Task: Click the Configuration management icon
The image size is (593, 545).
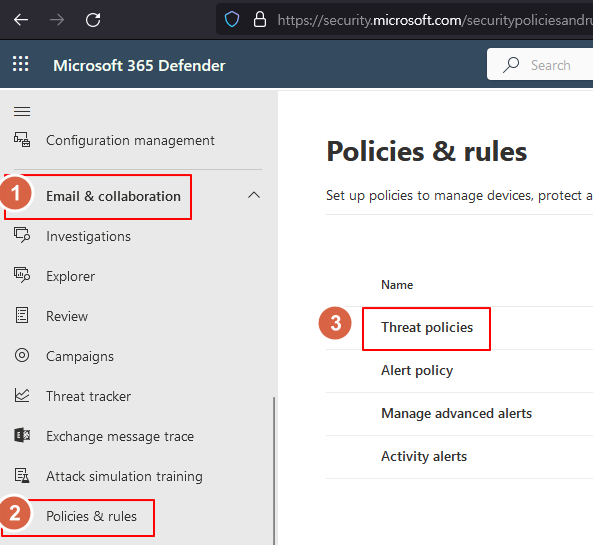Action: [22, 140]
